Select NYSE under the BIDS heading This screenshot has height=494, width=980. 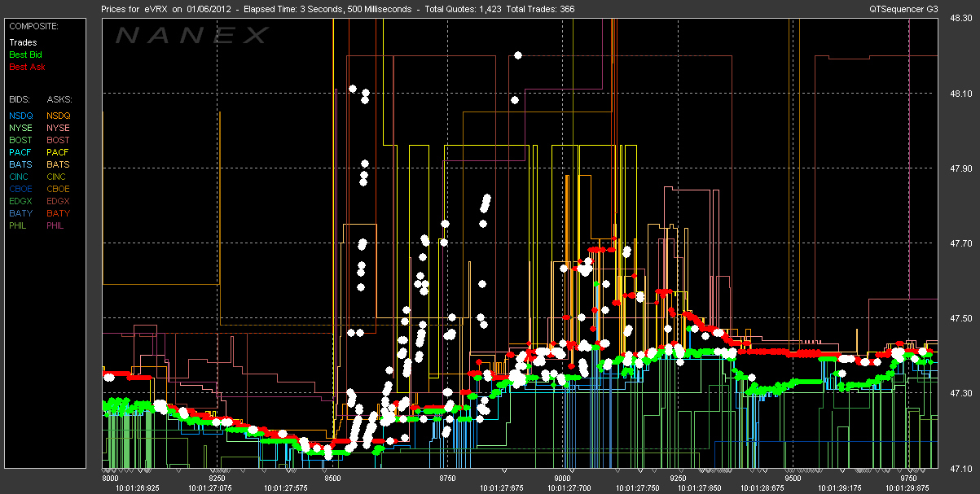coord(20,128)
